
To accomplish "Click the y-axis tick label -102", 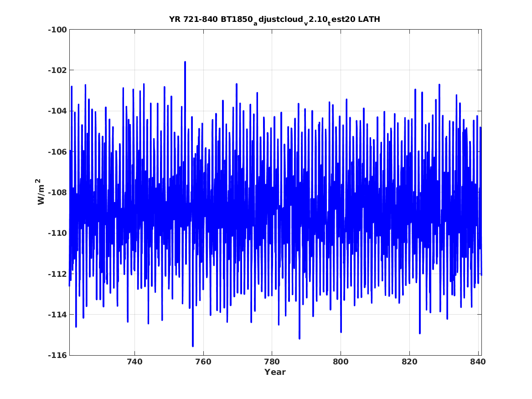I will tap(57, 70).
